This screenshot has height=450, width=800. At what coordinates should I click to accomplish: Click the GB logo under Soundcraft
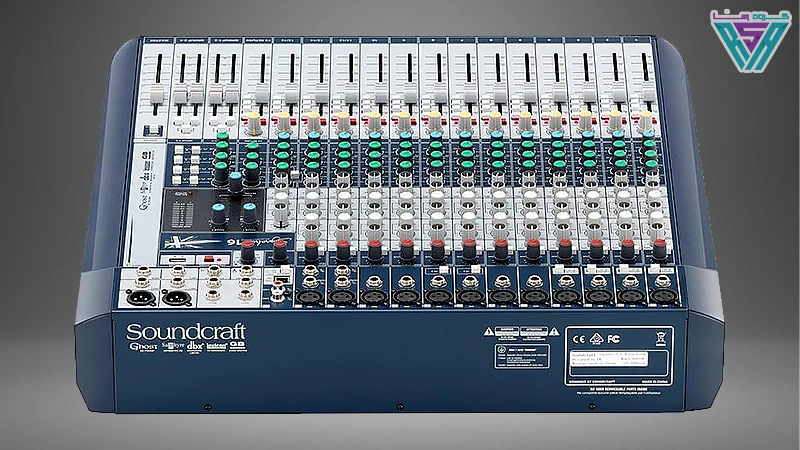click(x=237, y=345)
